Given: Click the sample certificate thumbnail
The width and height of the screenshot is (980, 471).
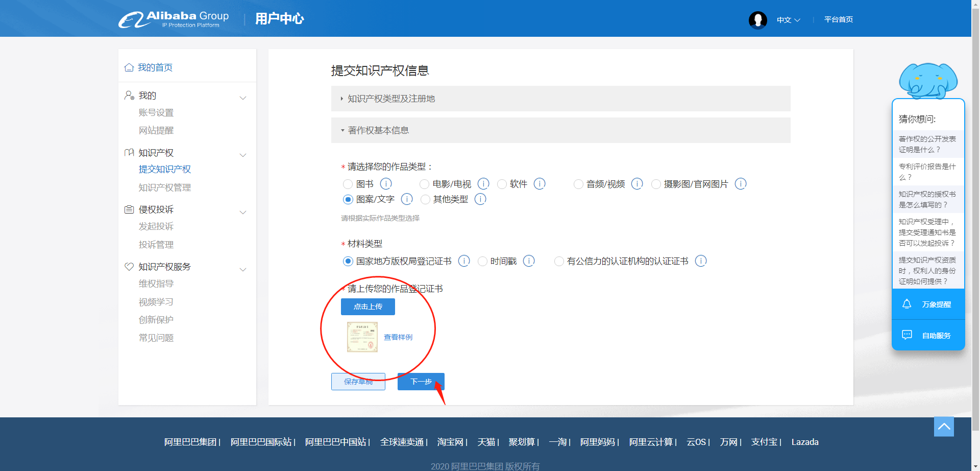Looking at the screenshot, I should 362,337.
